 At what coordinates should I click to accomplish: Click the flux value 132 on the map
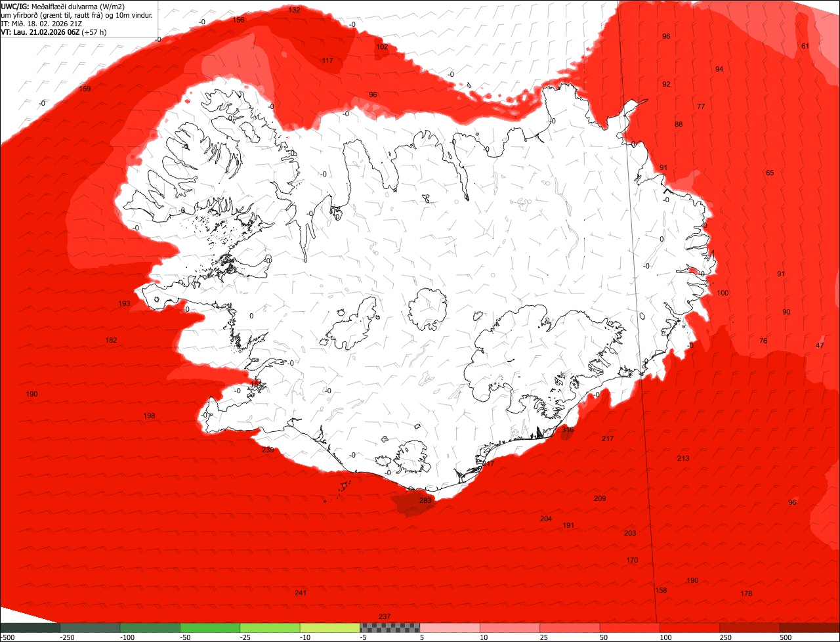point(295,10)
